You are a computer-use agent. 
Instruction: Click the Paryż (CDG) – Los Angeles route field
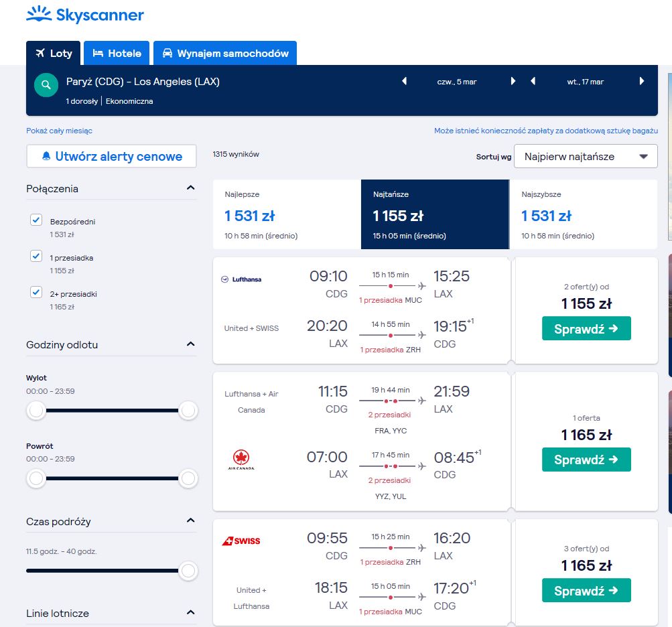tap(143, 82)
